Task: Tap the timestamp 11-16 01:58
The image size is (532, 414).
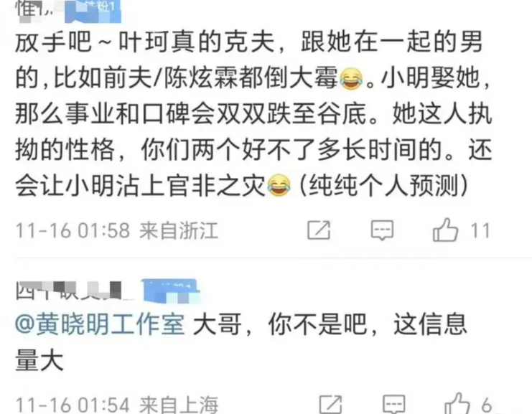Action: click(73, 230)
